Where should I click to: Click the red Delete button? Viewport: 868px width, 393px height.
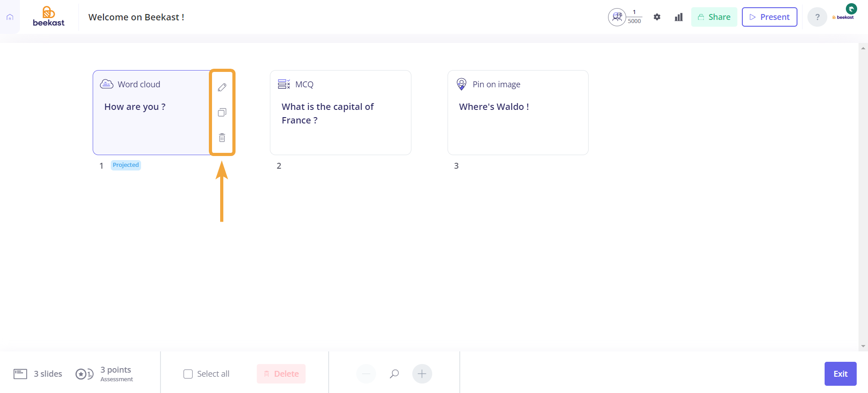pyautogui.click(x=281, y=374)
